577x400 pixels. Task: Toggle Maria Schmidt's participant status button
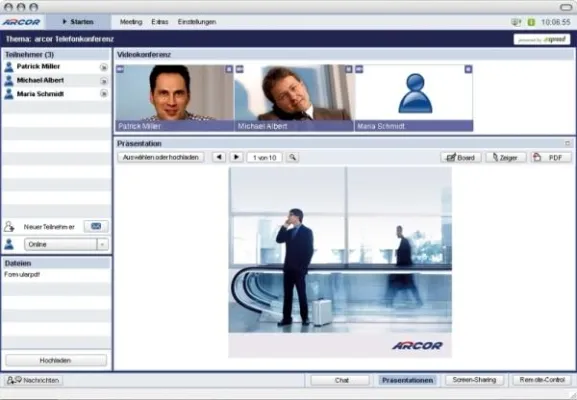[x=104, y=94]
